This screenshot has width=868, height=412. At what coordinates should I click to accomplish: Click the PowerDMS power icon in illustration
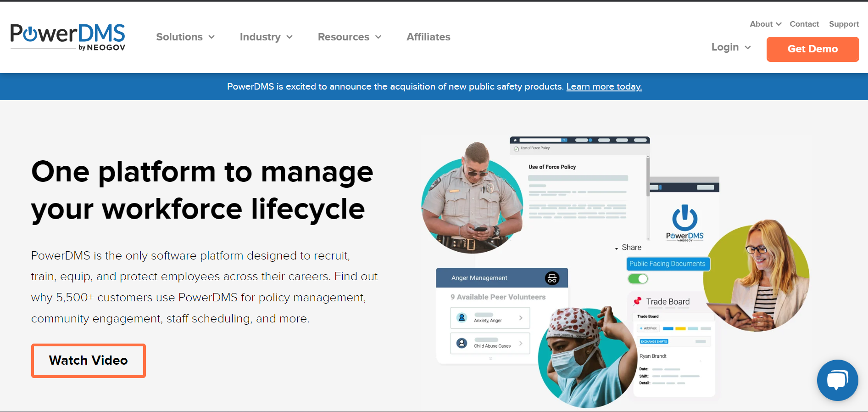pos(684,218)
